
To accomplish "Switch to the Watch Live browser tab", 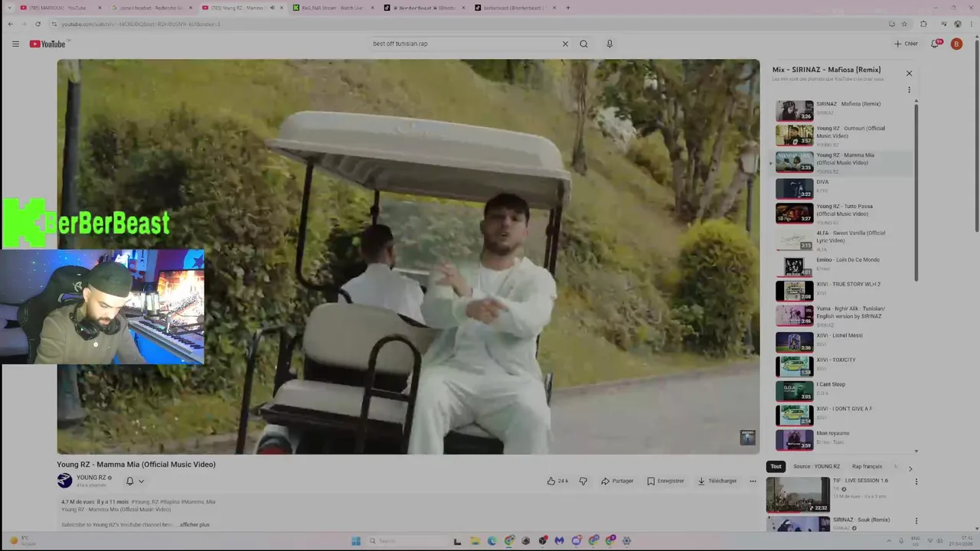I will pyautogui.click(x=332, y=8).
